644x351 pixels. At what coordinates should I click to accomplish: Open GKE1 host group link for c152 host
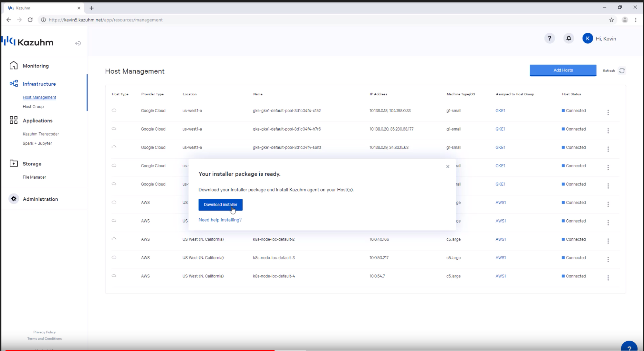tap(500, 111)
